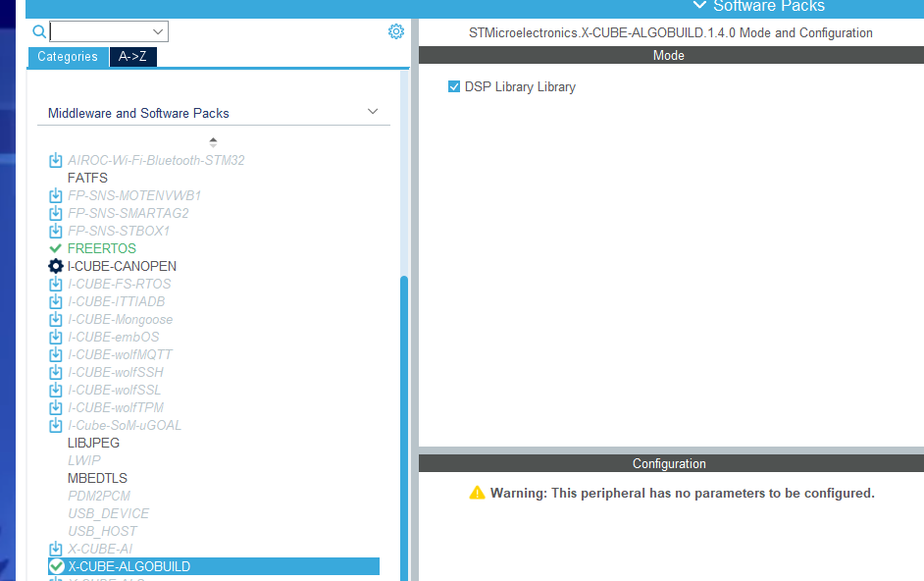
Task: Click download icon beside I-CUBE-wolfSSL
Action: 55,390
